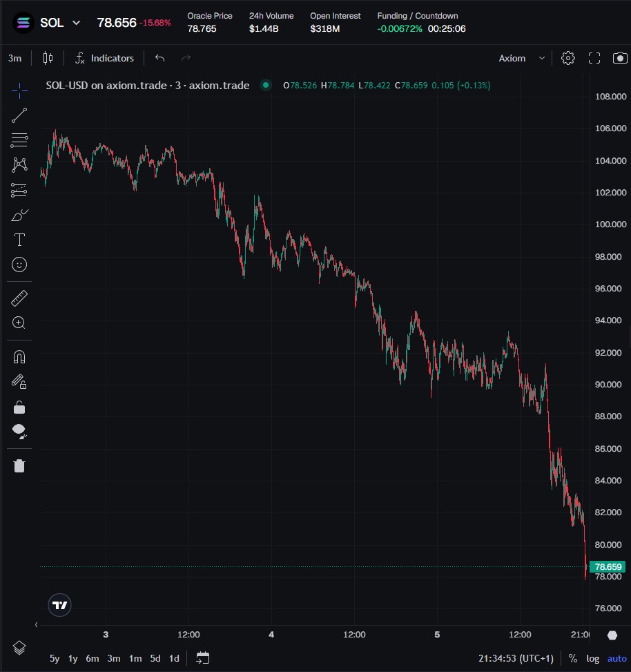Open candlestick chart style selector
Image resolution: width=631 pixels, height=672 pixels.
coord(48,58)
